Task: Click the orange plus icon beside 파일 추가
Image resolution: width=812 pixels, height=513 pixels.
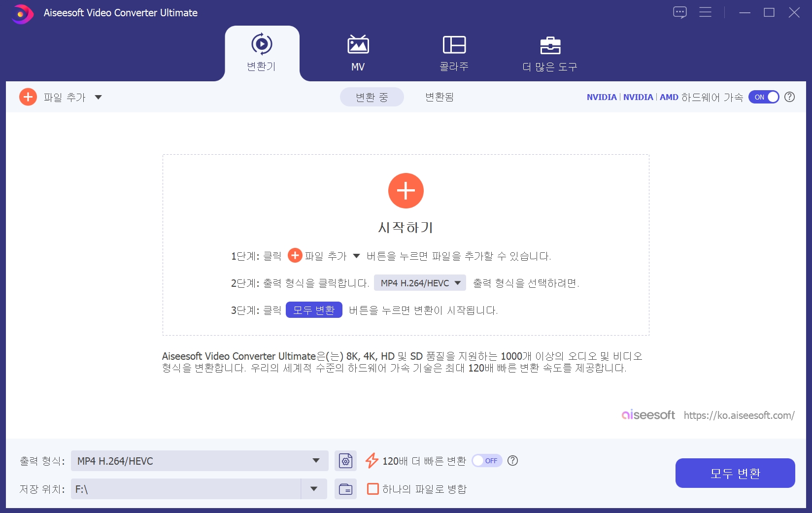Action: (28, 97)
